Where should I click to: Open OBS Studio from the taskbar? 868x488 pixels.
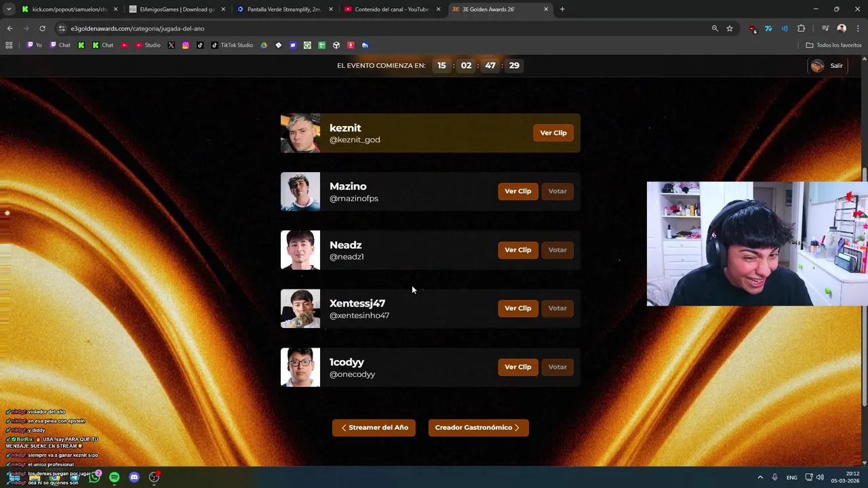point(154,477)
